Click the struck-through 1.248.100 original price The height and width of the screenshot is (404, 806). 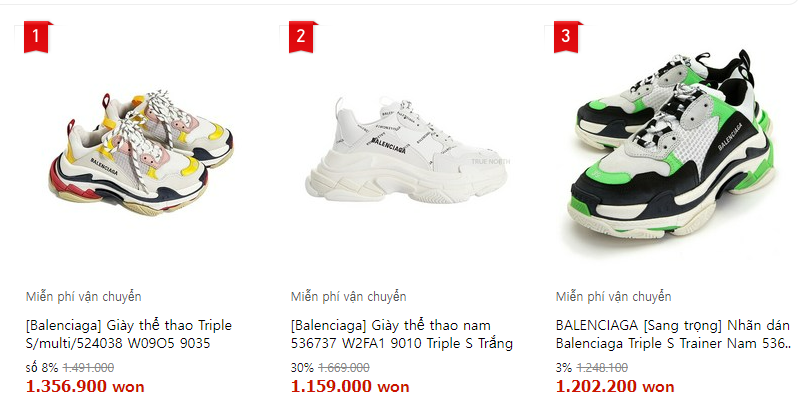(602, 368)
